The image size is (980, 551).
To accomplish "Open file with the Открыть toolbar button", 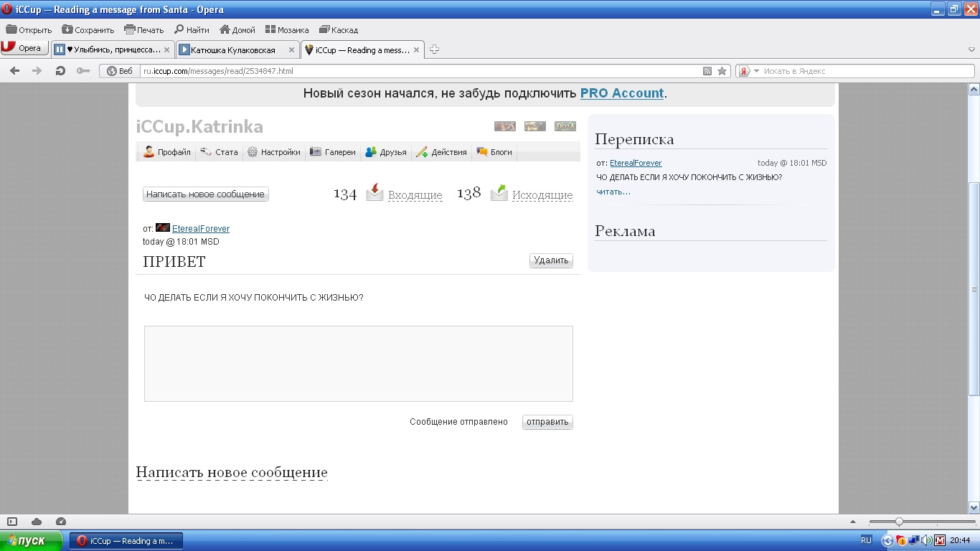I will pos(29,30).
